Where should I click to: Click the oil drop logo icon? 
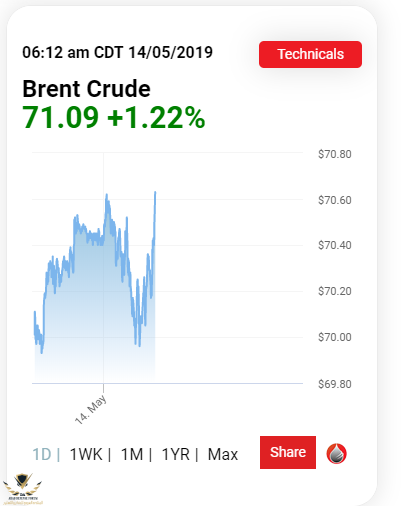click(336, 454)
